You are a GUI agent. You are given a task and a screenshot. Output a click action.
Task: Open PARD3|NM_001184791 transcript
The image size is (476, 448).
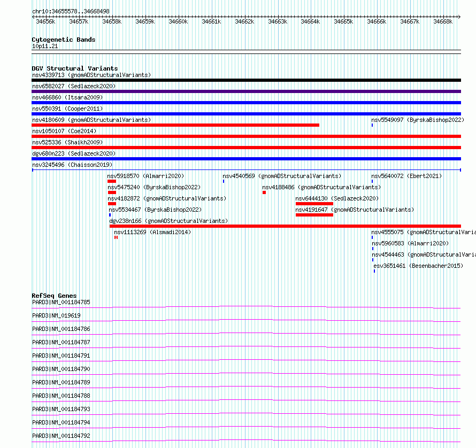click(61, 356)
